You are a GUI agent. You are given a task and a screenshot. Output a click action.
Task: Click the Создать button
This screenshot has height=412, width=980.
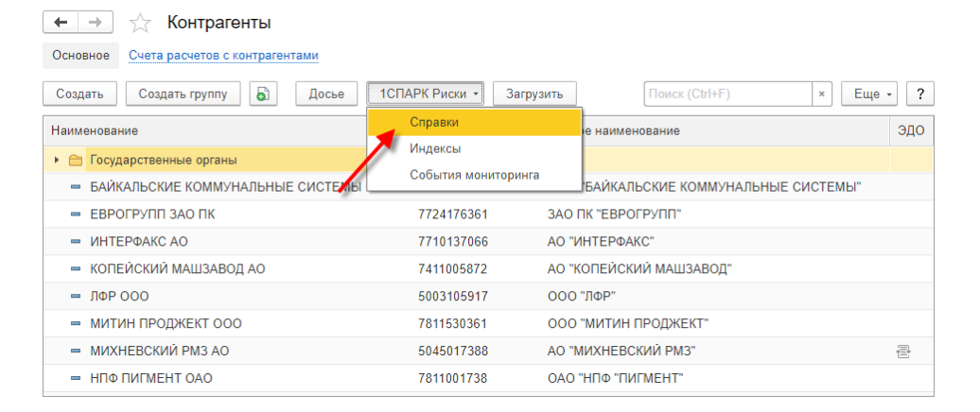[x=79, y=94]
